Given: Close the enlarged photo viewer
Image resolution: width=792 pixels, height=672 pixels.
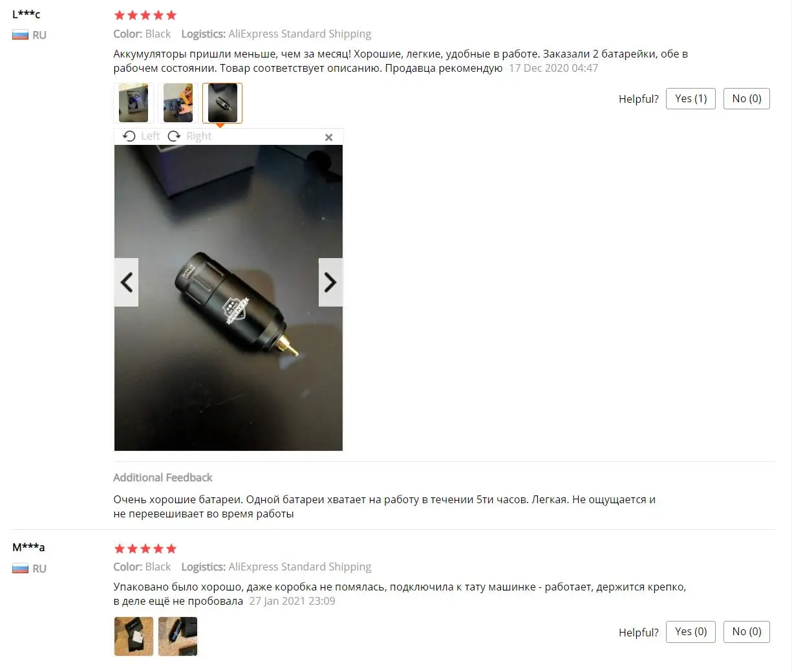Looking at the screenshot, I should (328, 137).
